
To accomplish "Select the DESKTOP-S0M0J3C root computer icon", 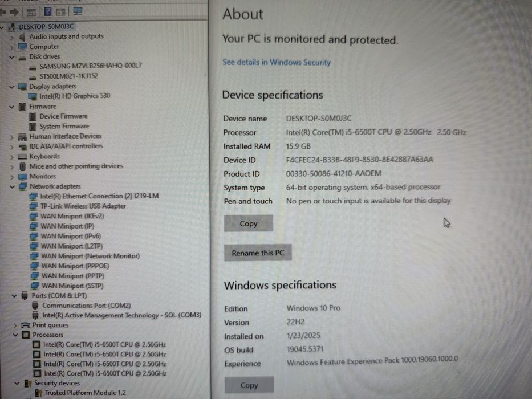I will coord(12,27).
